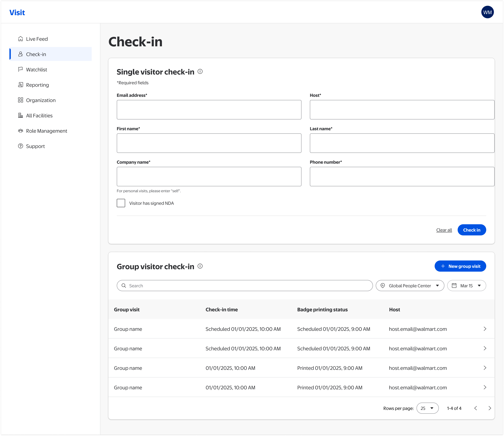This screenshot has height=436, width=504.
Task: Select the Phone number field
Action: tap(402, 177)
